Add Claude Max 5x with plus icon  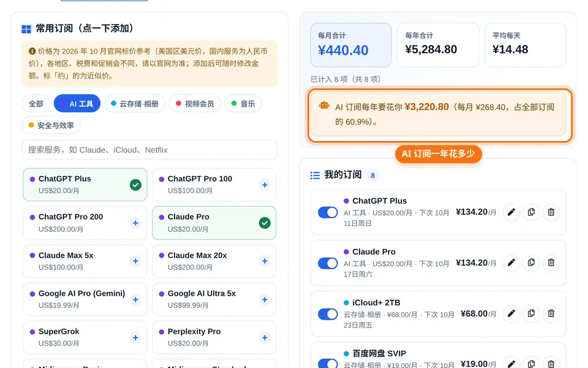(135, 261)
